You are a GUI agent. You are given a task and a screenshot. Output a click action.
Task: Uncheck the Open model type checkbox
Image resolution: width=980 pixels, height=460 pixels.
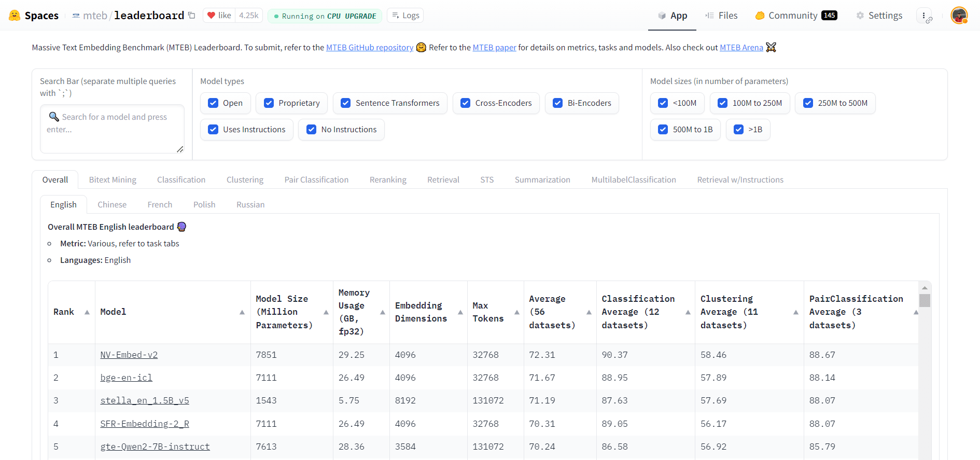point(213,103)
